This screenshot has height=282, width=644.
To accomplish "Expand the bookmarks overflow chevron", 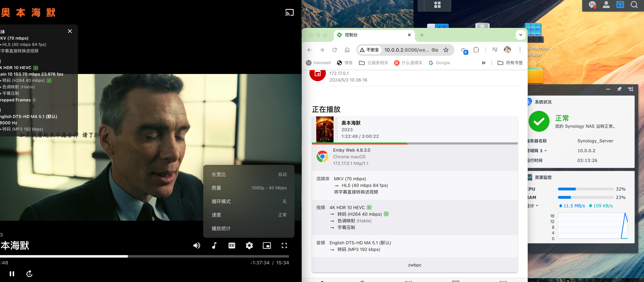I will point(484,63).
